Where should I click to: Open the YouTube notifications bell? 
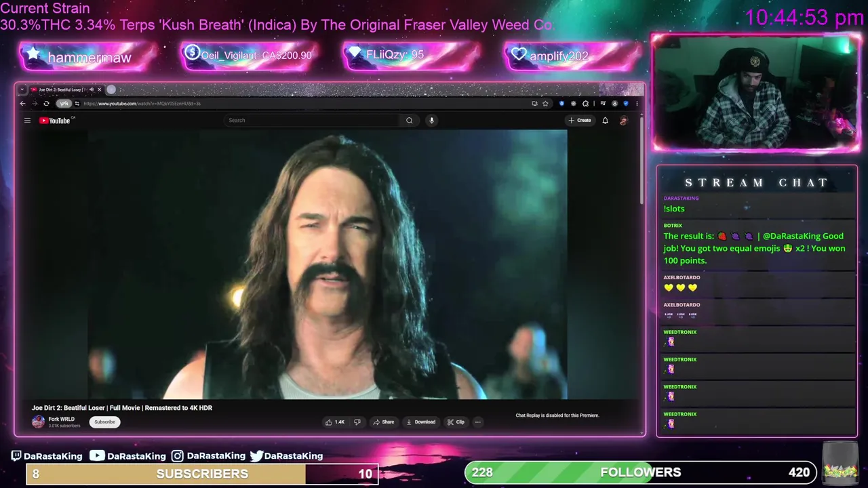pos(606,121)
